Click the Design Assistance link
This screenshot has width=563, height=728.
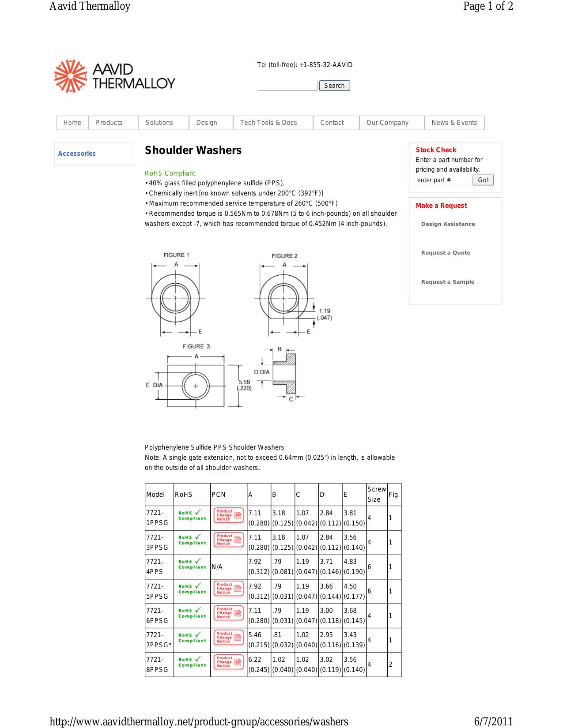[x=448, y=224]
